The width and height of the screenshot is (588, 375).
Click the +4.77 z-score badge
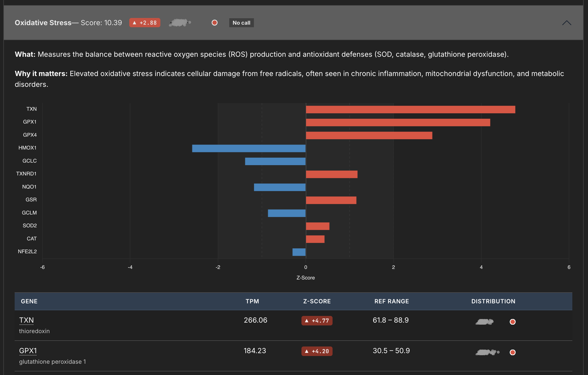coord(317,321)
